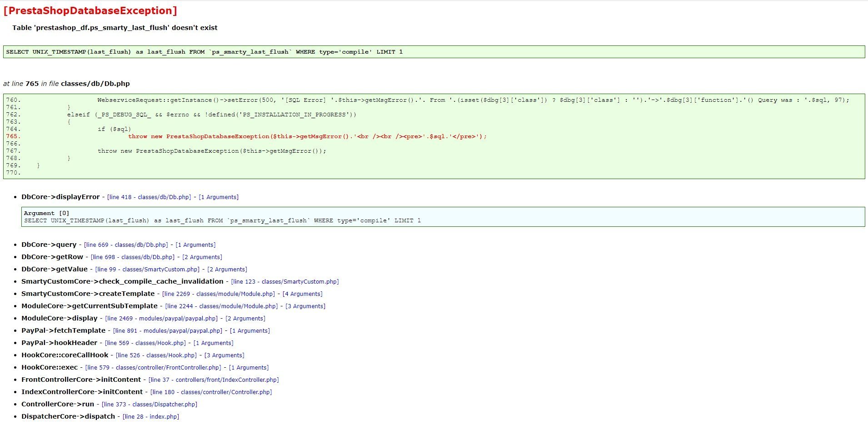The height and width of the screenshot is (425, 868).
Task: Show [1 Arguments] for PayPal->hookHeader
Action: click(214, 343)
